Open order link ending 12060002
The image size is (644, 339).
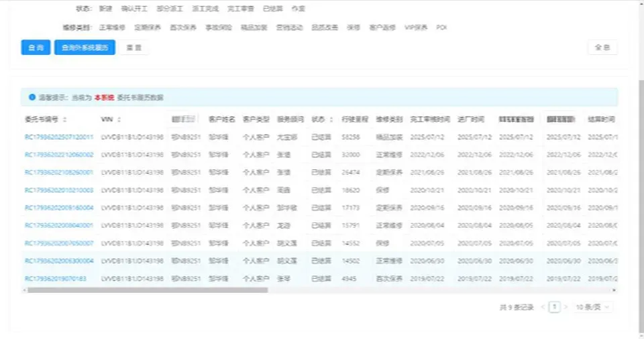(x=59, y=155)
